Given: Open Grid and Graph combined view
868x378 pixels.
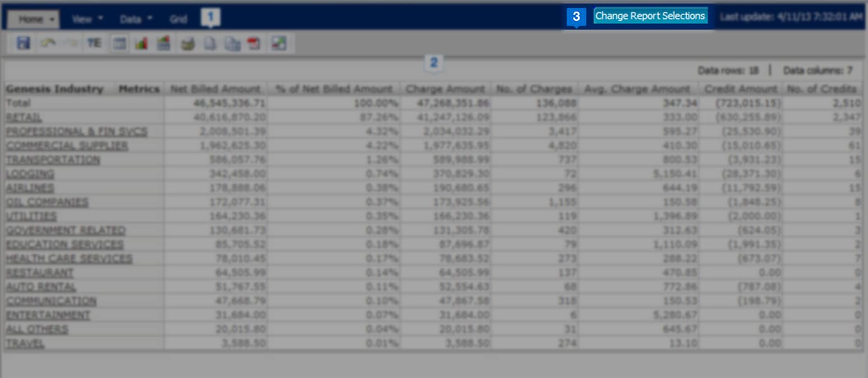Looking at the screenshot, I should pos(163,43).
